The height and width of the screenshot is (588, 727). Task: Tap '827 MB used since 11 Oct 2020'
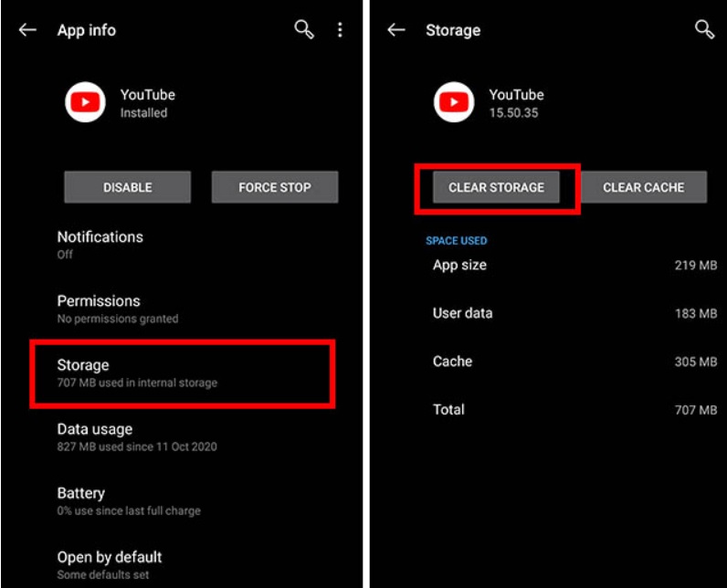(137, 446)
